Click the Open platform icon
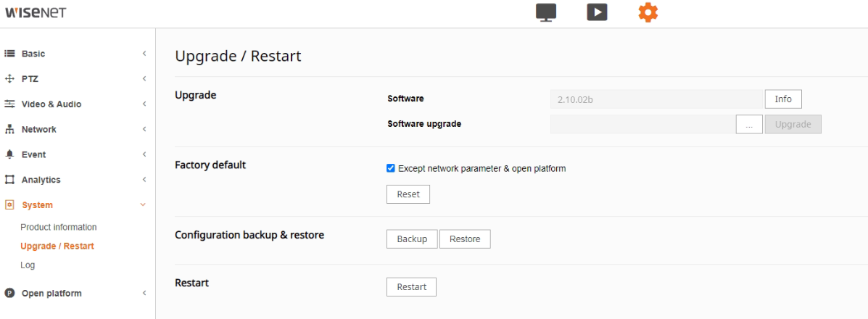 (10, 294)
